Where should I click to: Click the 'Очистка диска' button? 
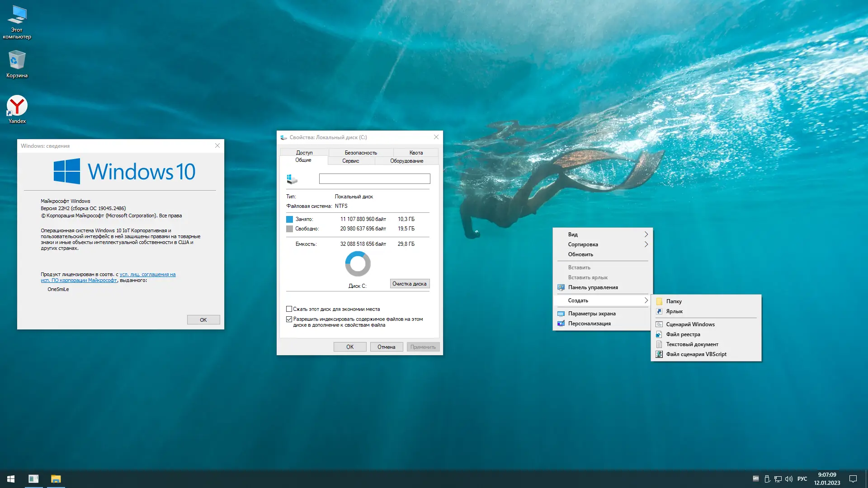coord(410,284)
